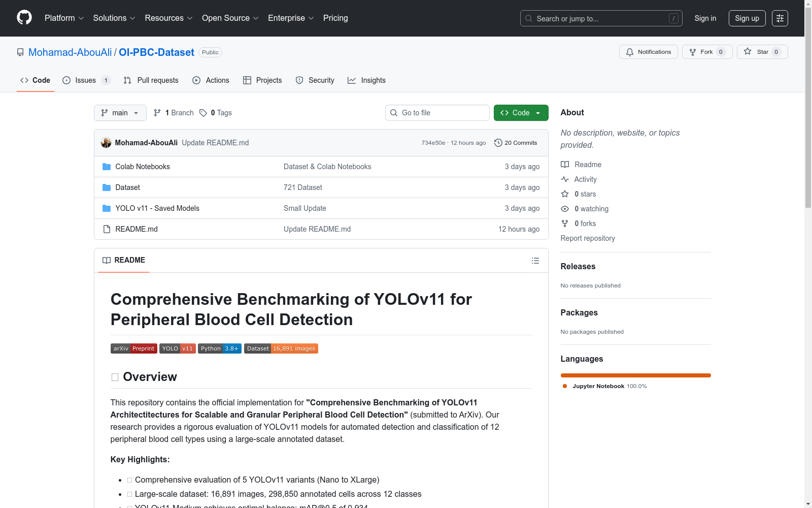
Task: Open the README outline list icon
Action: pos(535,261)
